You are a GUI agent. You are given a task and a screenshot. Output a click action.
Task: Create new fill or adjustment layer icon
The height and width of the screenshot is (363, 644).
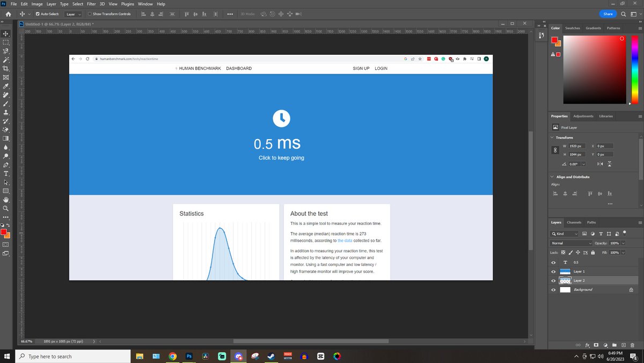point(605,344)
